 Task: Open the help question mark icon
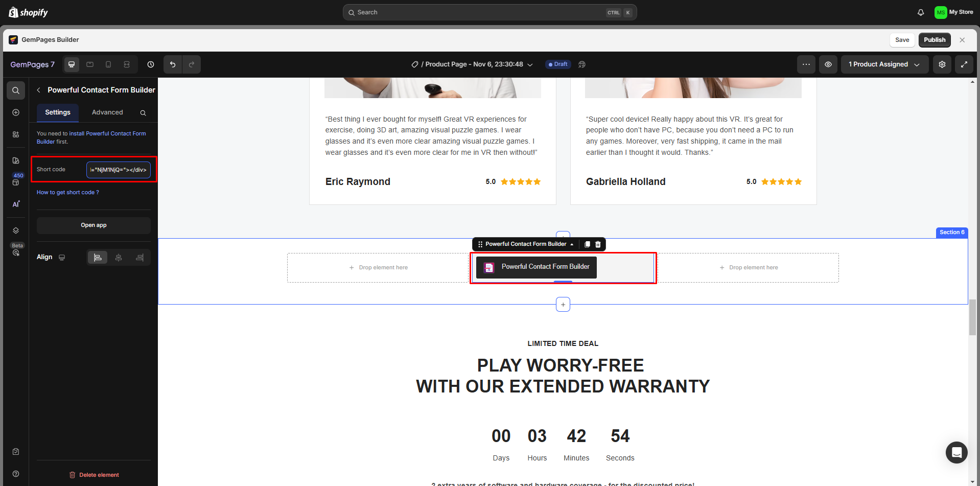pyautogui.click(x=16, y=474)
